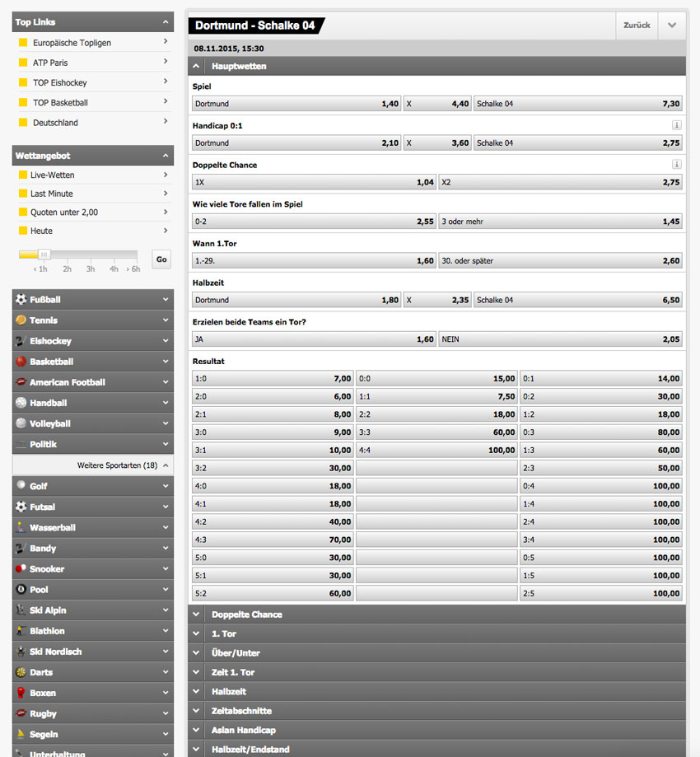This screenshot has height=757, width=700.
Task: Click the Golf ball icon
Action: click(x=21, y=485)
